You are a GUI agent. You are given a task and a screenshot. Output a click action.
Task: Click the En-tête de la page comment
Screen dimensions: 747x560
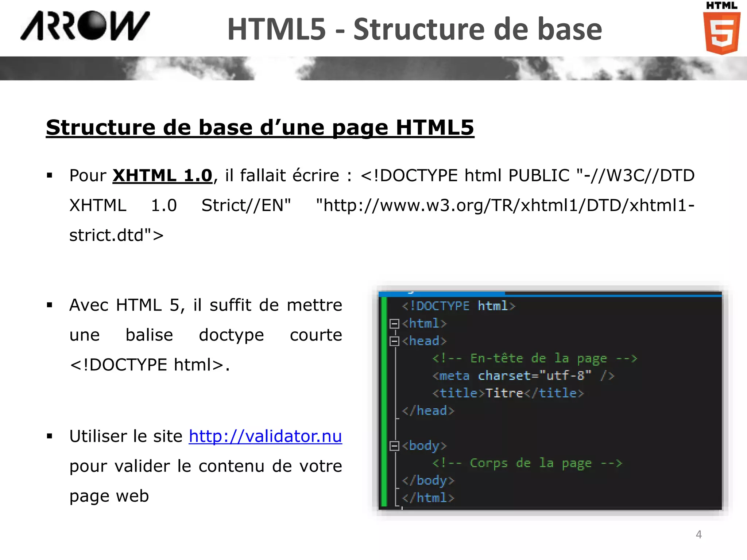click(534, 358)
